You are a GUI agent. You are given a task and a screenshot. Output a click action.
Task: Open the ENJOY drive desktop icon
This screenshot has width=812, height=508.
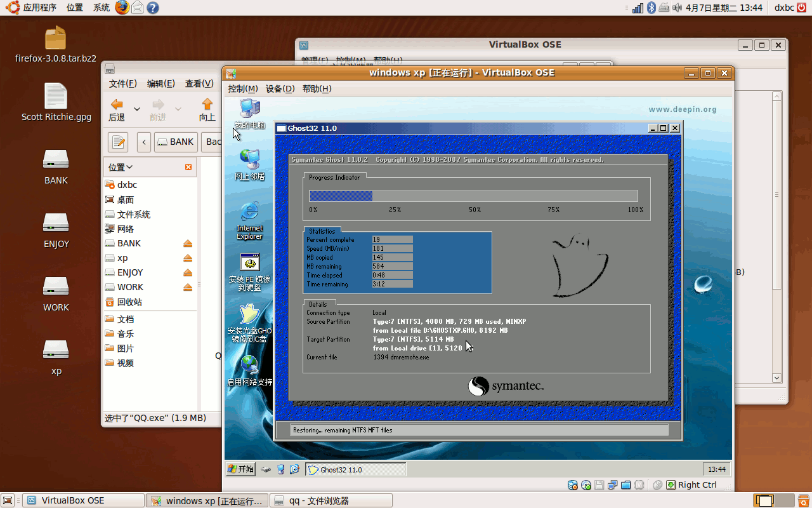56,230
